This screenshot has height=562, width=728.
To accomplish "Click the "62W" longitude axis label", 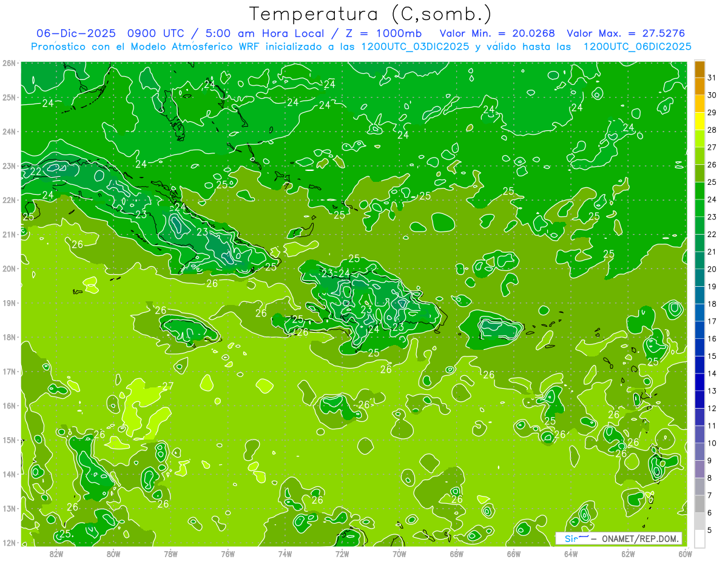I will coord(628,554).
